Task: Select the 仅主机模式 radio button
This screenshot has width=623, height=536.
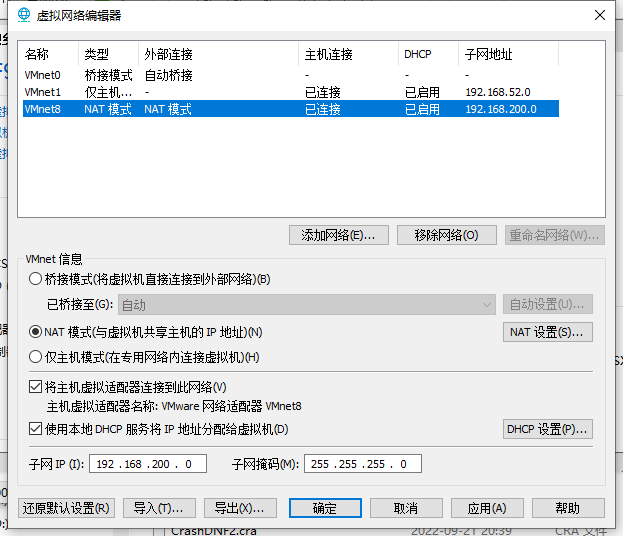Action: [35, 357]
